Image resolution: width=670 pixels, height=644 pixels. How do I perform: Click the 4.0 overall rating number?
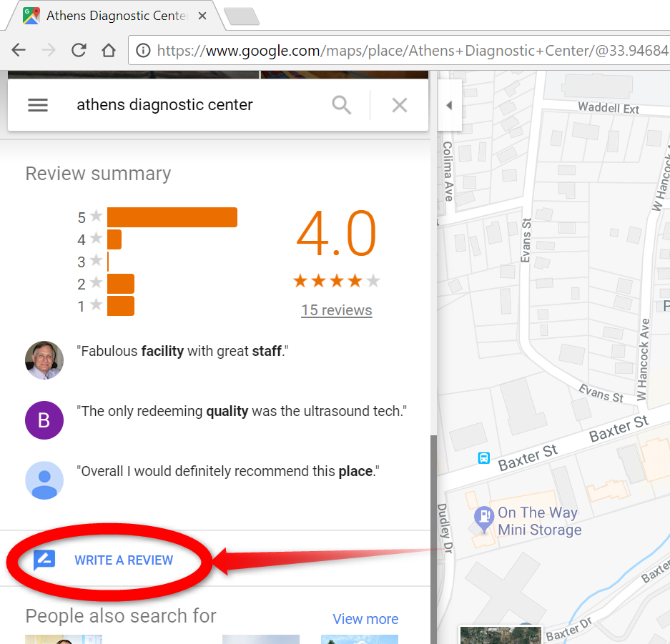(x=336, y=233)
